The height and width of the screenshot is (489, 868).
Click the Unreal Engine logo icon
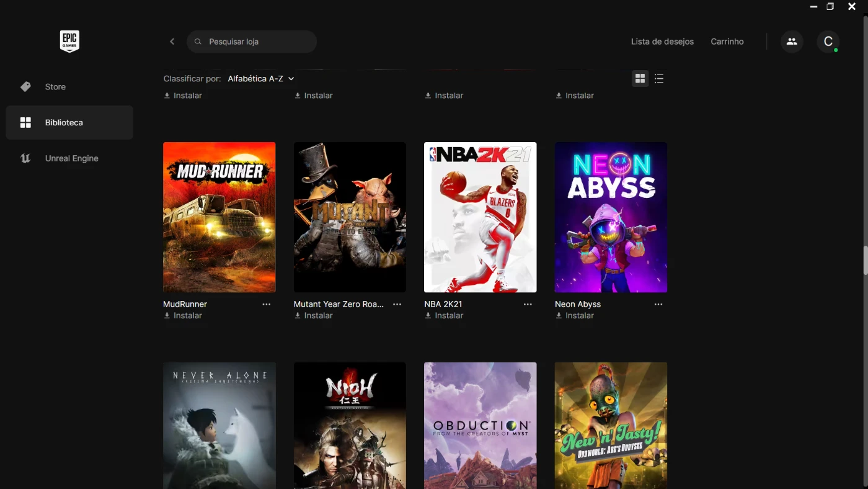(x=25, y=158)
